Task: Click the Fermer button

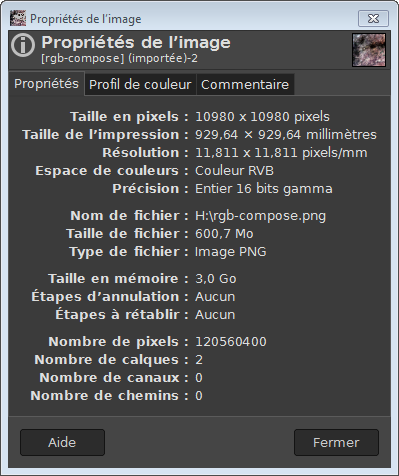Action: pos(336,442)
